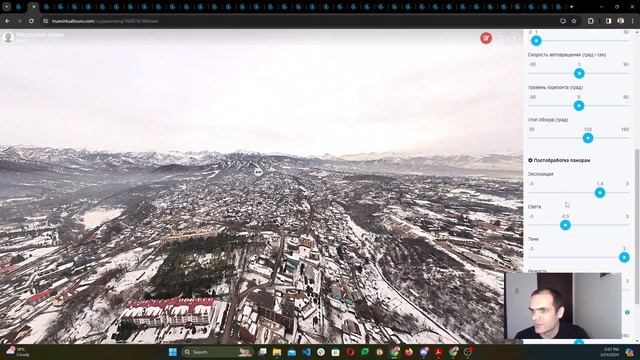640x360 pixels.
Task: Bookmark this page with the star icon
Action: coord(574,21)
